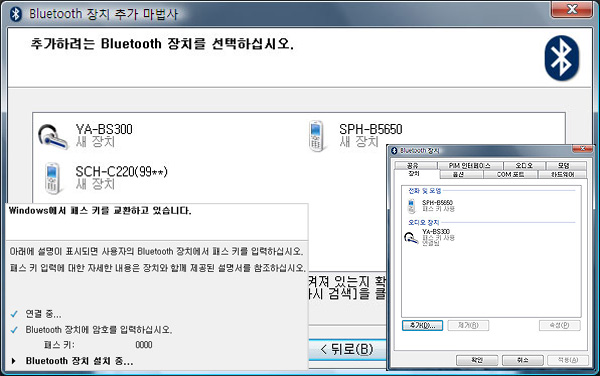Image resolution: width=600 pixels, height=376 pixels.
Task: Click the Bluetooth 장치 설치 중... status line
Action: [x=79, y=361]
